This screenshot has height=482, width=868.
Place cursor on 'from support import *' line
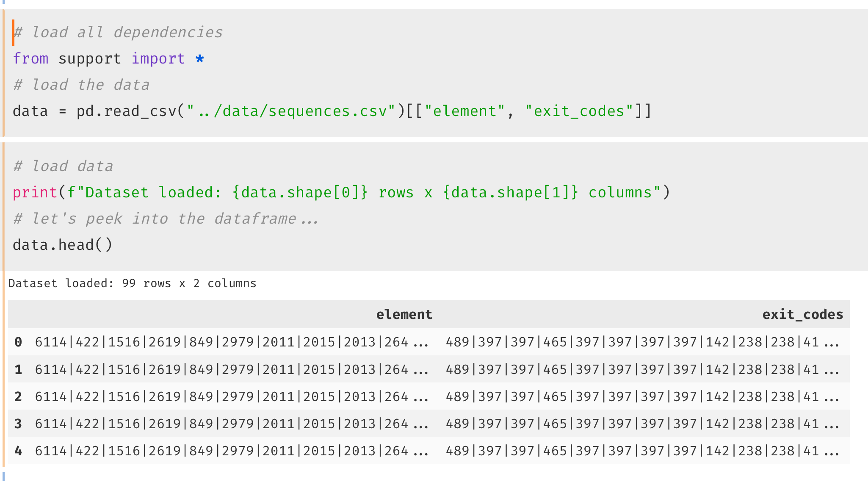(x=108, y=58)
